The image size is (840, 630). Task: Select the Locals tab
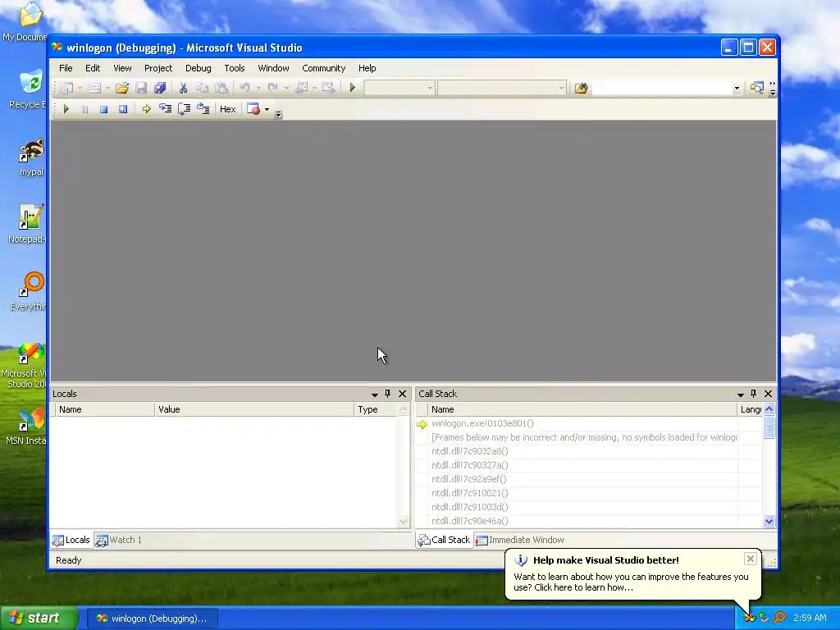click(71, 540)
